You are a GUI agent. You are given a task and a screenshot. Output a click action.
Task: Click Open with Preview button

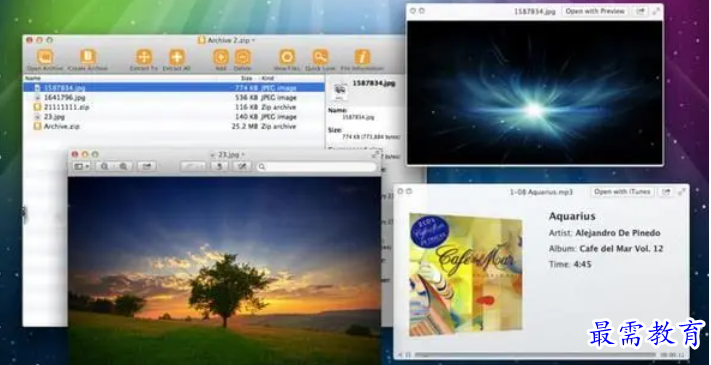point(595,11)
